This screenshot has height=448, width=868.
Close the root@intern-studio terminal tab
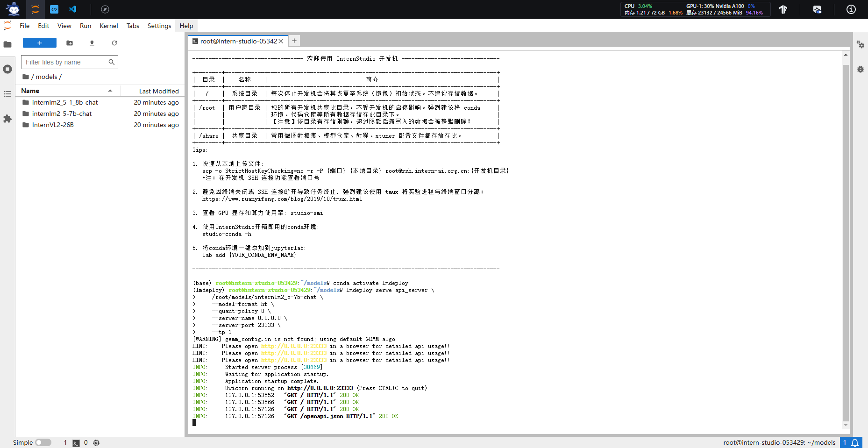coord(281,41)
